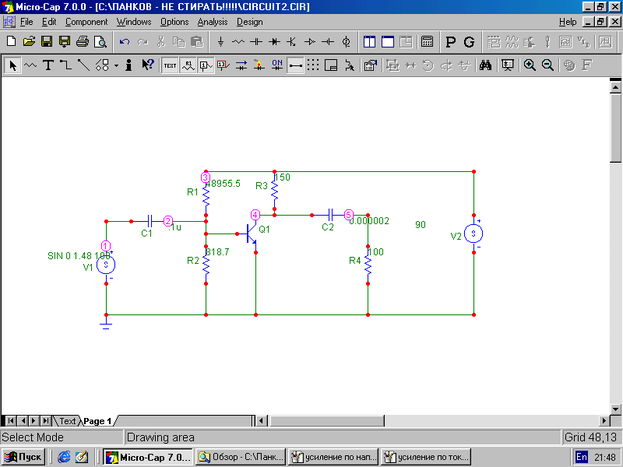Select the Text mode tool (T icon)
The image size is (623, 467).
point(47,65)
